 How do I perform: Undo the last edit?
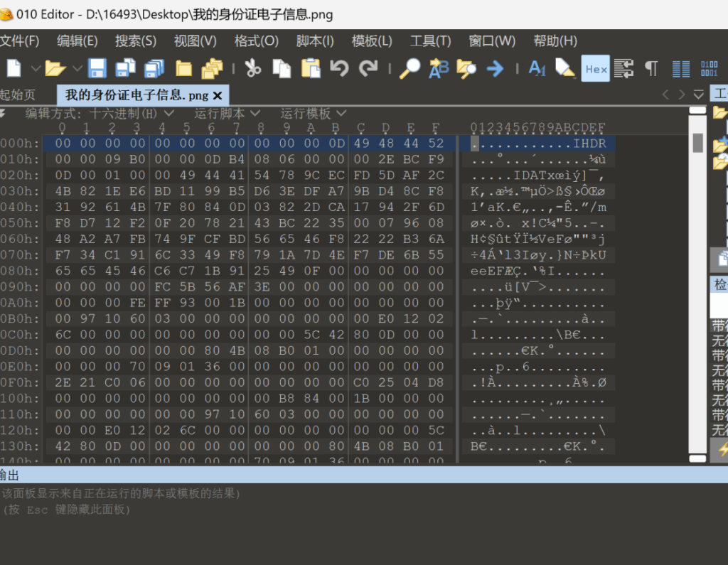click(x=340, y=68)
